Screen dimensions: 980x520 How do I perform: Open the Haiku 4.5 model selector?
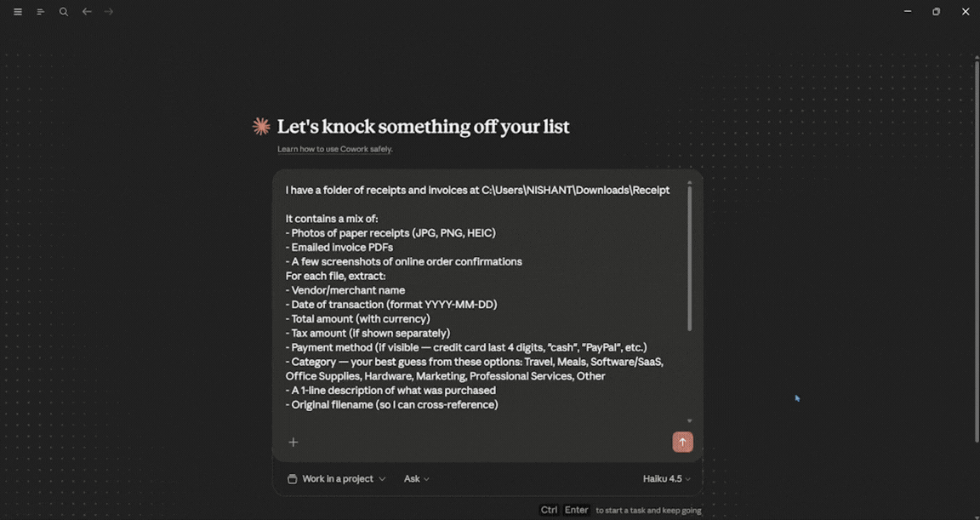click(x=667, y=479)
